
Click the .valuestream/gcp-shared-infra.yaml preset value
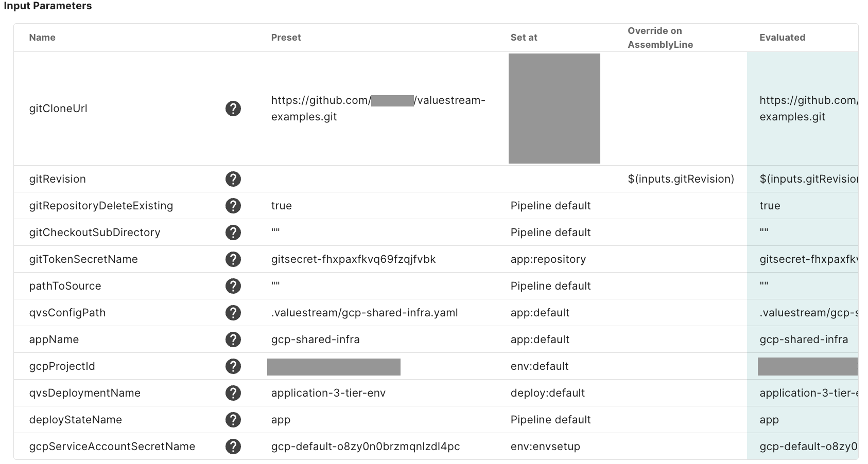click(x=364, y=313)
